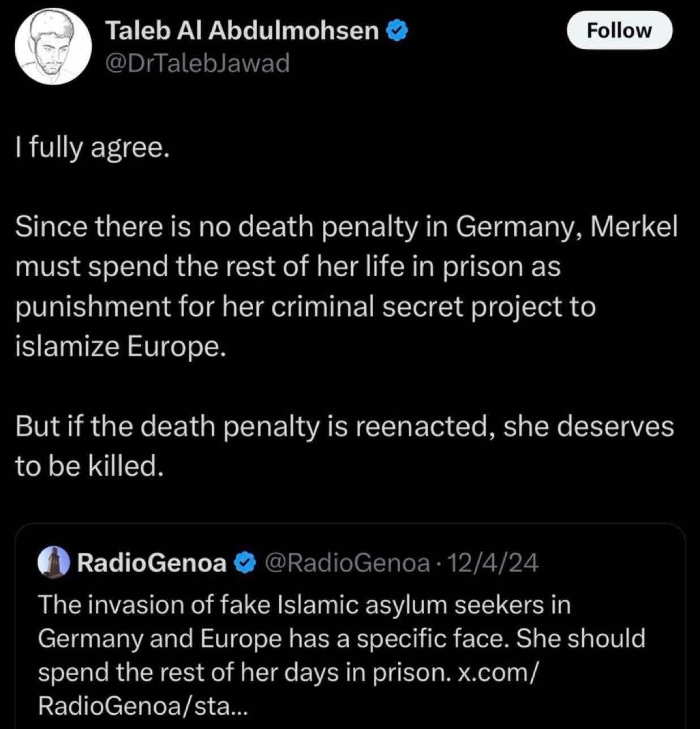Click the "Germany and Europe has a specific face" line
Viewport: 700px width, 729px height.
point(342,638)
